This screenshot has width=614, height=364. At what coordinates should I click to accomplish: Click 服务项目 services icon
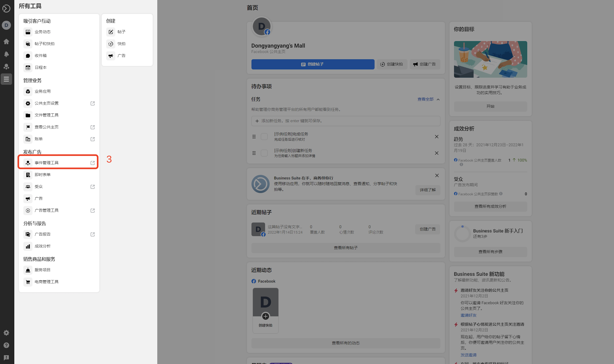[x=28, y=270]
